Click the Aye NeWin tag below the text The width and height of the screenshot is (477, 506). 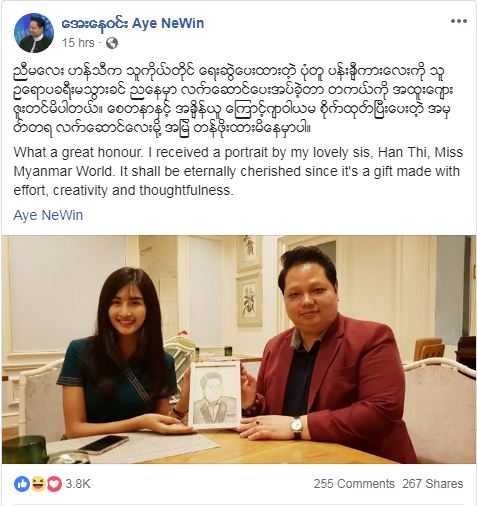(x=48, y=215)
